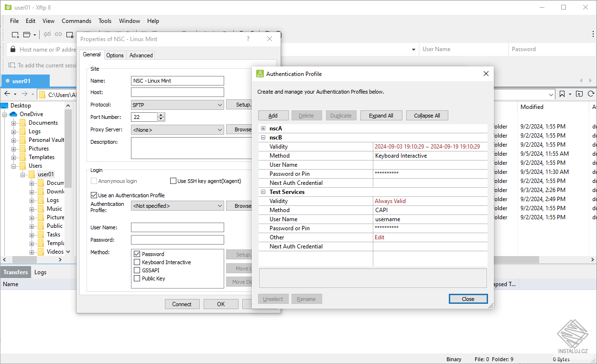The width and height of the screenshot is (597, 364).
Task: Click the folder icon in the local path box
Action: (42, 95)
